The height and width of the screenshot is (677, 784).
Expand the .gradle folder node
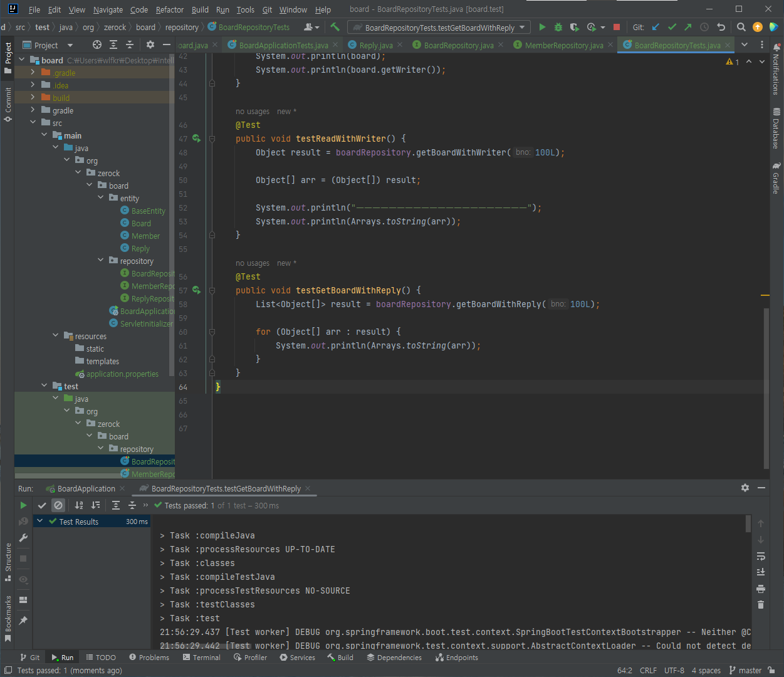(33, 73)
